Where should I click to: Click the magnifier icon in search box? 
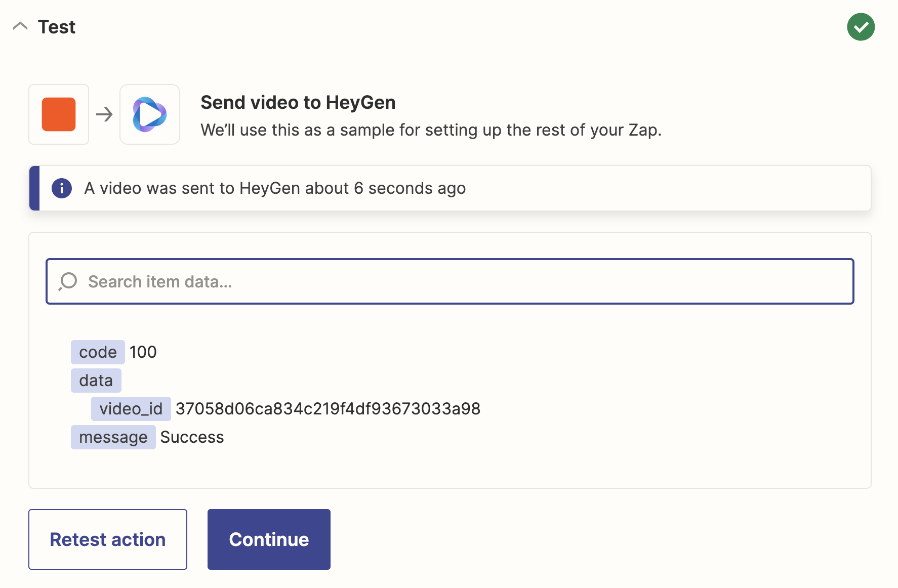pos(68,281)
